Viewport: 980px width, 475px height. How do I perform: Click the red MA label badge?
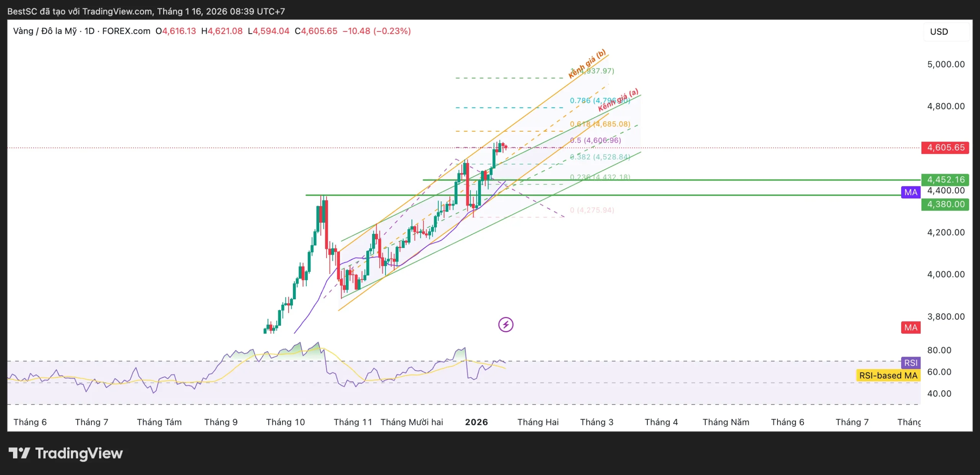[911, 327]
